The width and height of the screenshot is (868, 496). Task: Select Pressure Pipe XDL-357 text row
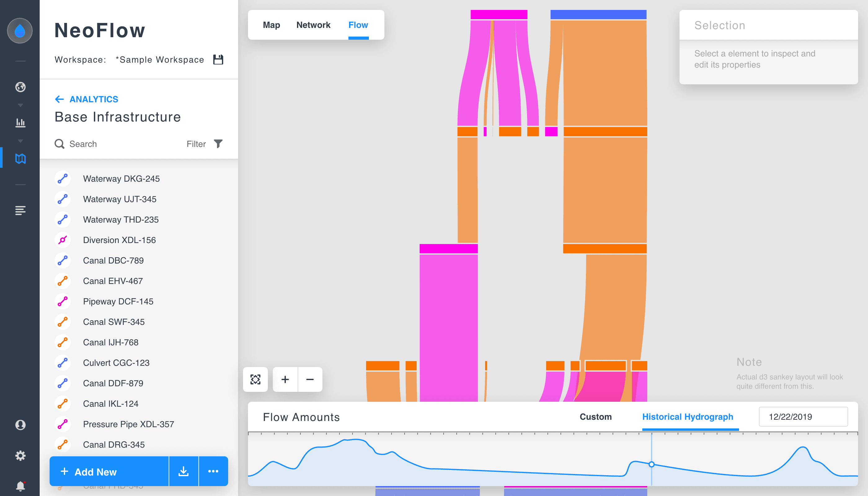click(128, 424)
